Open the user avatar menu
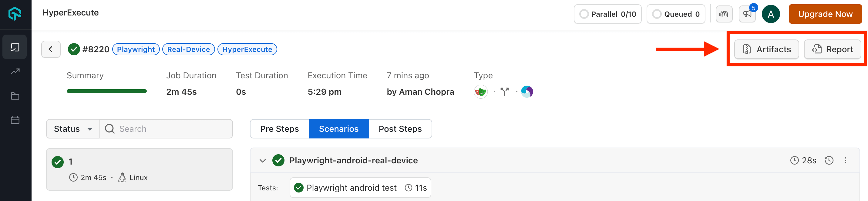Screen dimensions: 868x201 click(x=771, y=14)
